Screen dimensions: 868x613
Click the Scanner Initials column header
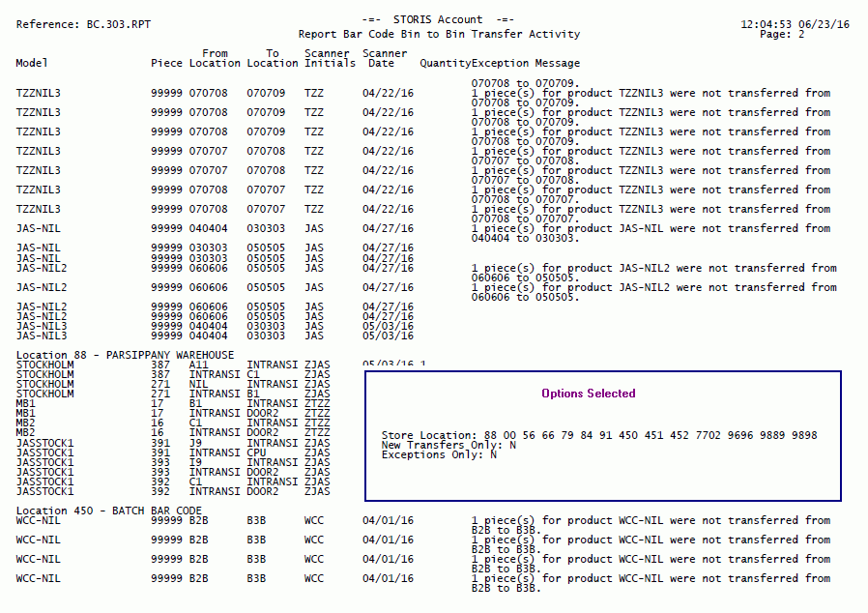pos(327,59)
